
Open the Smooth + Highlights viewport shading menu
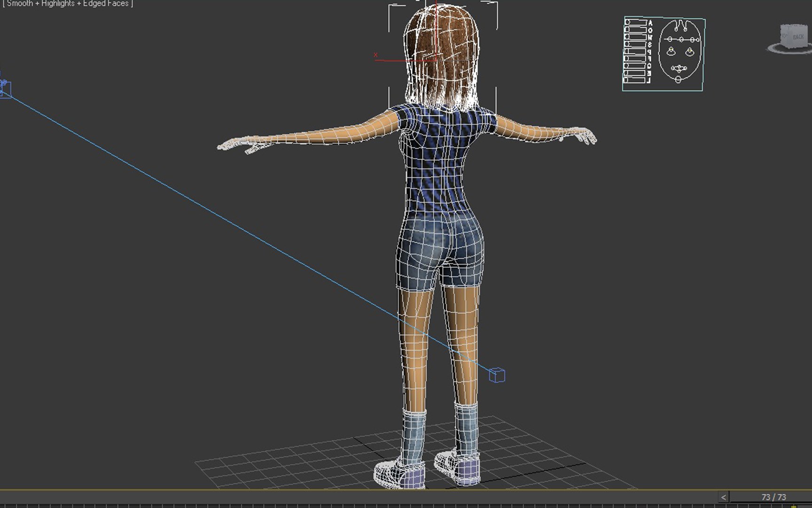pyautogui.click(x=68, y=3)
